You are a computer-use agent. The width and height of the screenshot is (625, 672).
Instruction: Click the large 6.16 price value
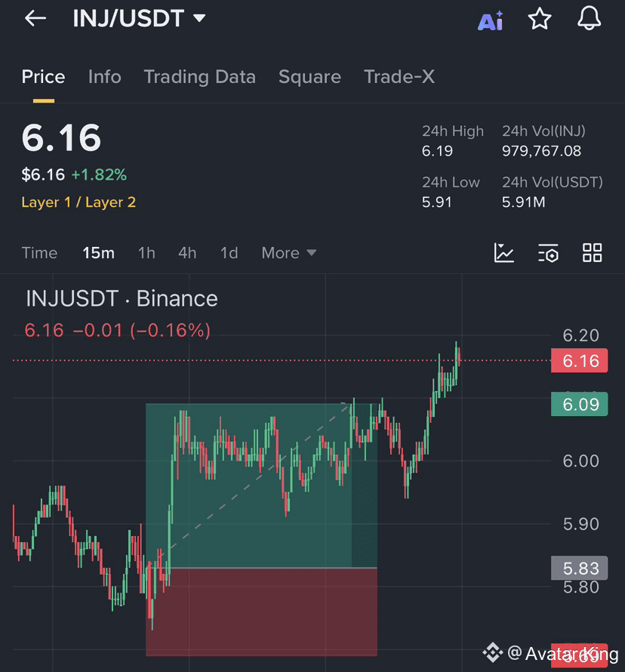62,138
